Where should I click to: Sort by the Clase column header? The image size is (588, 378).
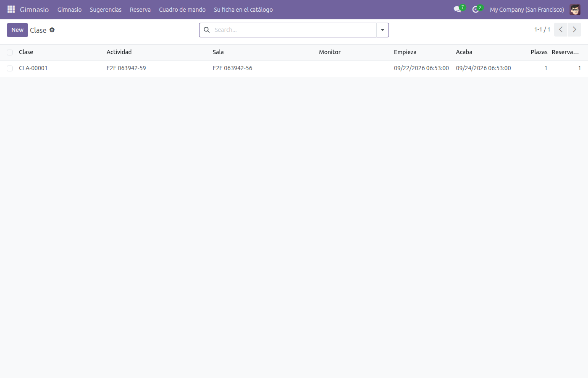(26, 52)
